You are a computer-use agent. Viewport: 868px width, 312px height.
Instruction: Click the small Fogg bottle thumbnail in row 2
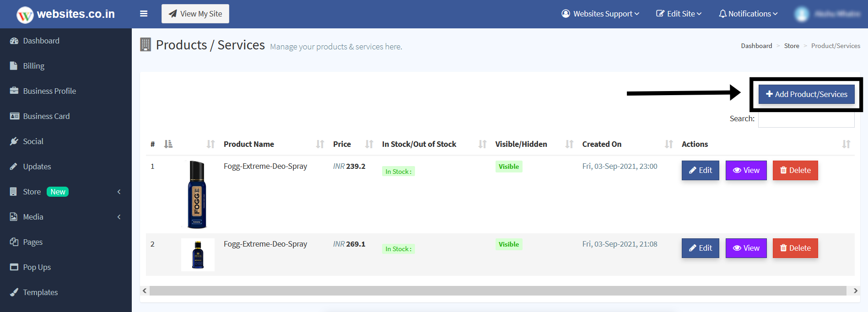[x=198, y=255]
